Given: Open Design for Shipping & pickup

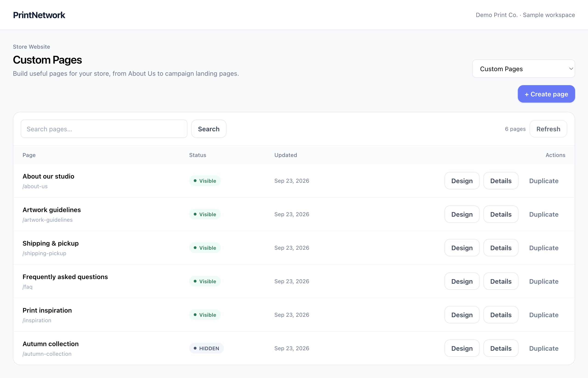Looking at the screenshot, I should (462, 248).
